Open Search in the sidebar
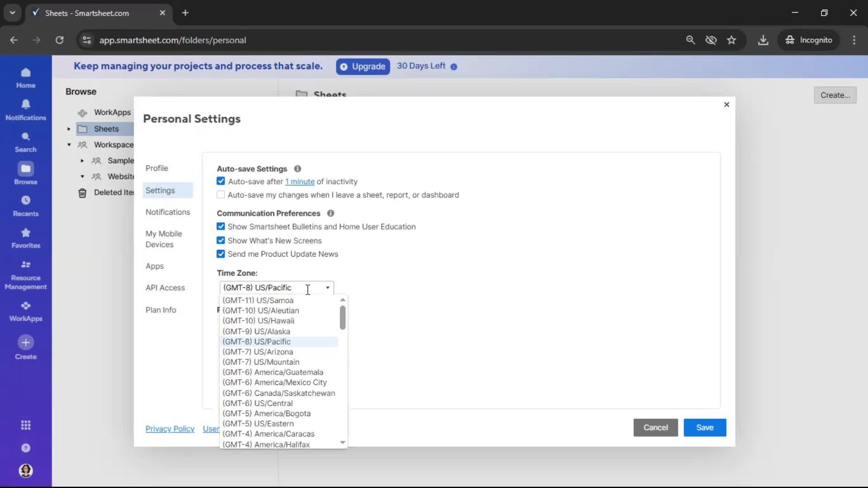This screenshot has width=868, height=488. click(x=26, y=141)
